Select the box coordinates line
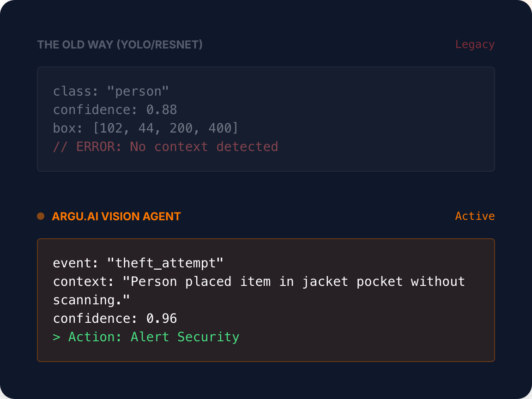Viewport: 532px width, 399px height. 145,128
